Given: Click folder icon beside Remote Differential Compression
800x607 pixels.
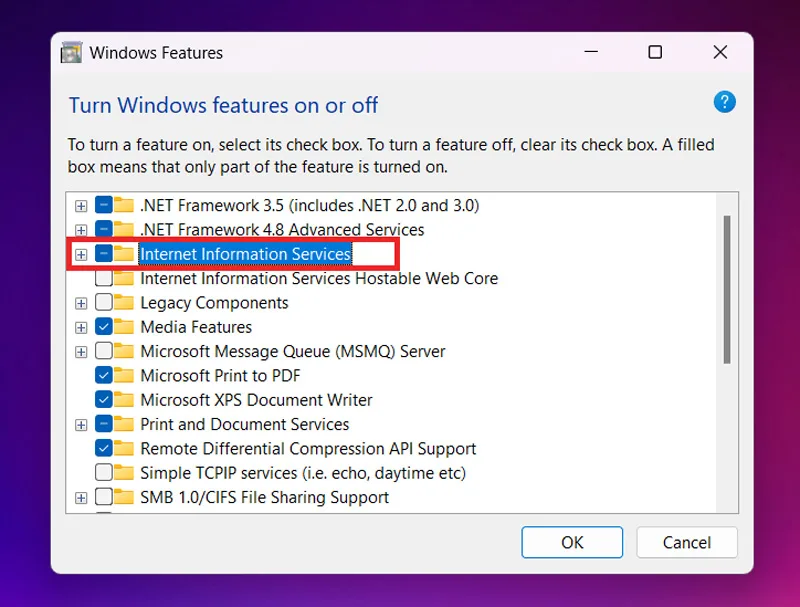Looking at the screenshot, I should pyautogui.click(x=123, y=448).
